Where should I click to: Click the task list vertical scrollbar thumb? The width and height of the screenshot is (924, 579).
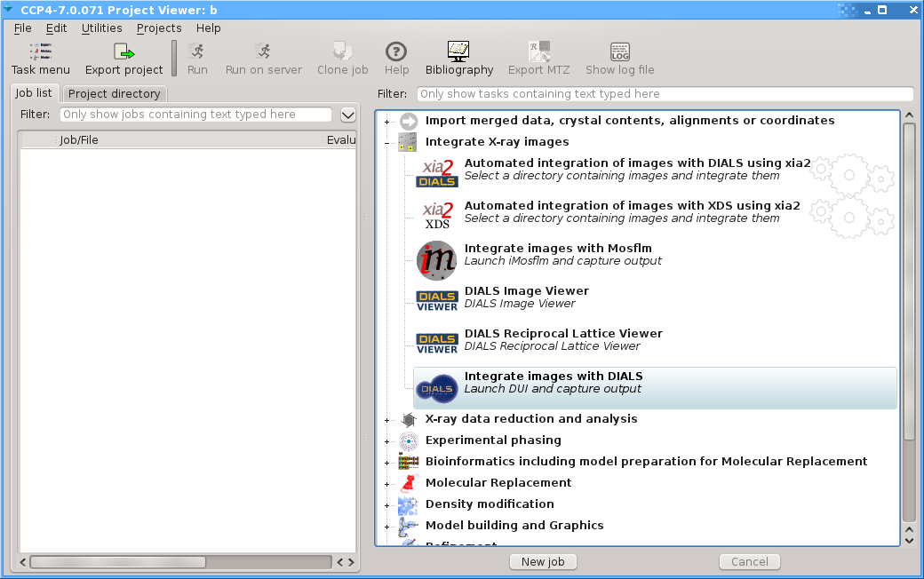(x=909, y=282)
